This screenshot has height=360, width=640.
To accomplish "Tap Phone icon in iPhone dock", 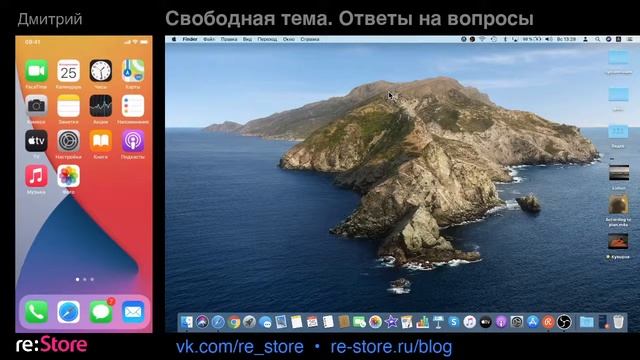I will [x=36, y=312].
